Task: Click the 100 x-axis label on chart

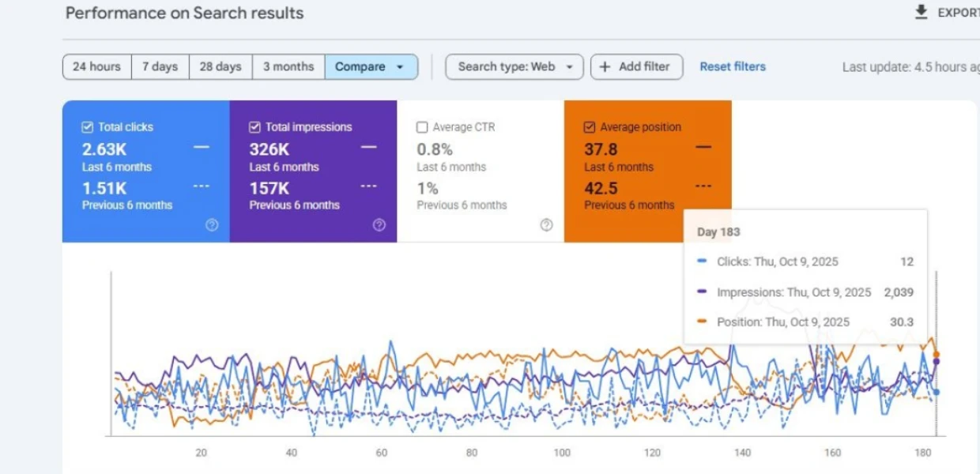Action: (x=562, y=453)
